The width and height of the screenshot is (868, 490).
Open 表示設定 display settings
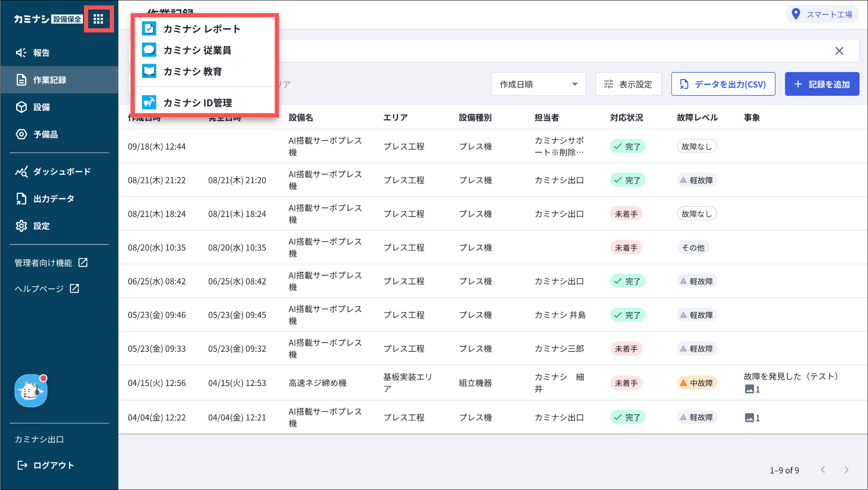[628, 84]
